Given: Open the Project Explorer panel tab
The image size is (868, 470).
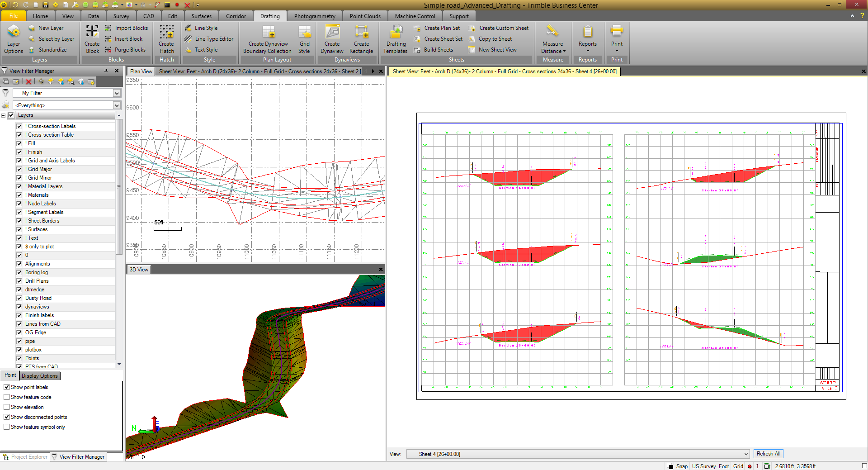Looking at the screenshot, I should [26, 457].
